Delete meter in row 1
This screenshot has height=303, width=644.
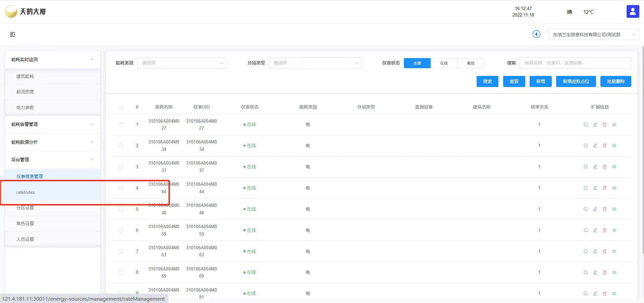pos(604,125)
